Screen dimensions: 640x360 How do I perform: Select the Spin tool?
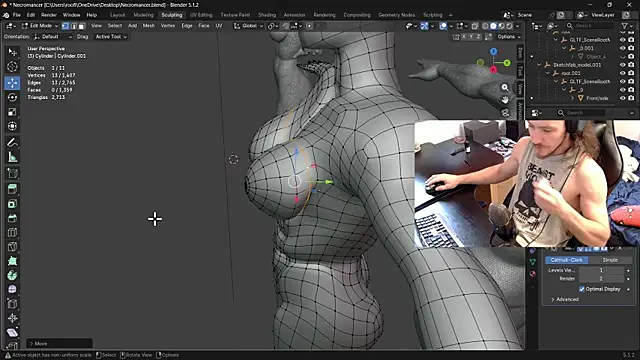pos(13,275)
